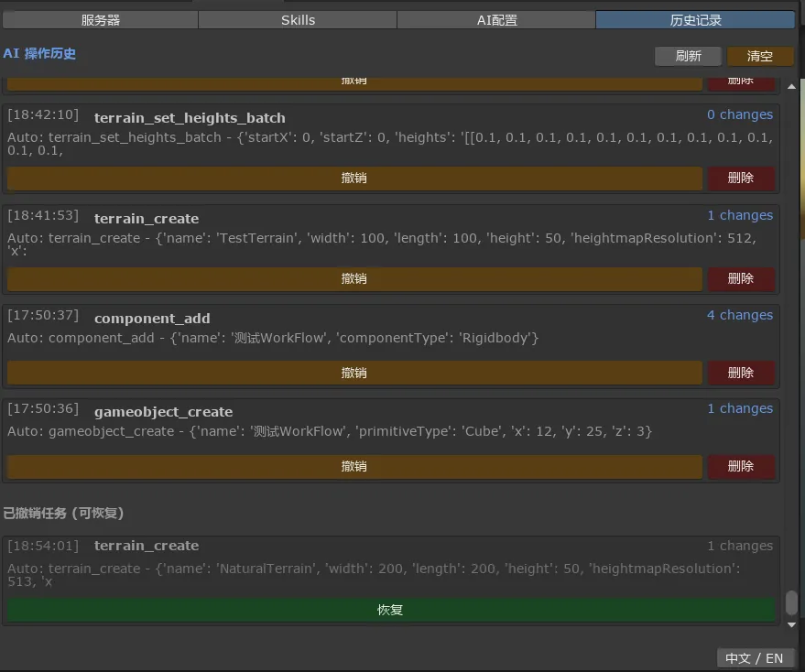Image resolution: width=805 pixels, height=672 pixels.
Task: Click the 清空 clear history button
Action: tap(760, 56)
